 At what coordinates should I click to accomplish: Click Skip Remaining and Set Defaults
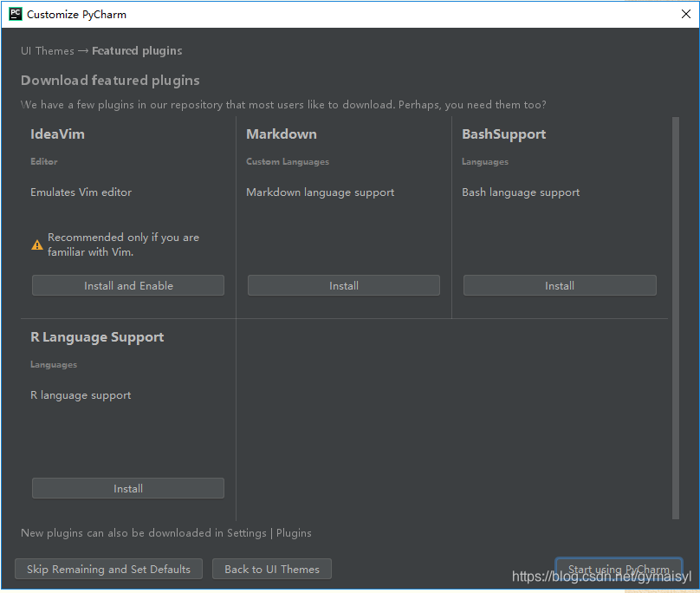pyautogui.click(x=108, y=569)
